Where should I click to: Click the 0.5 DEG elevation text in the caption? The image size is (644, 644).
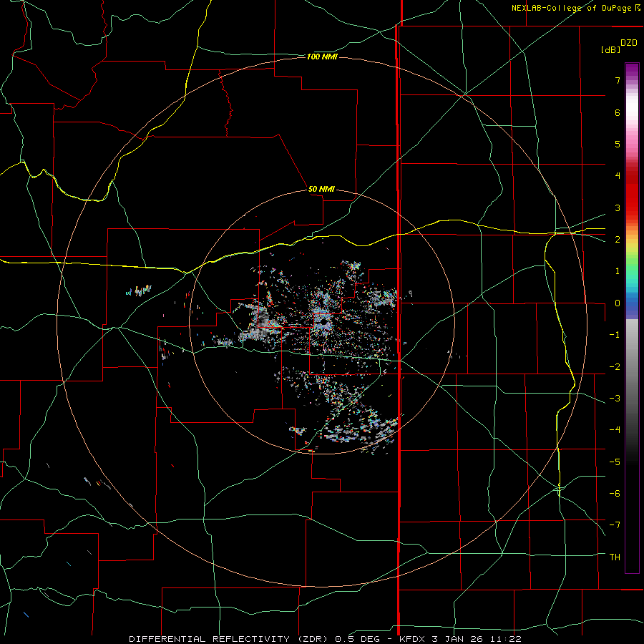click(358, 639)
